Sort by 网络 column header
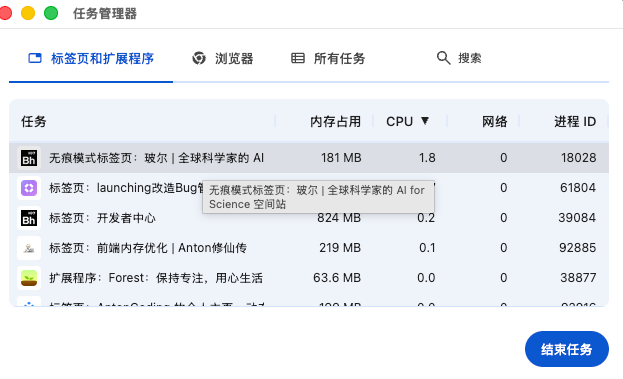 point(494,122)
